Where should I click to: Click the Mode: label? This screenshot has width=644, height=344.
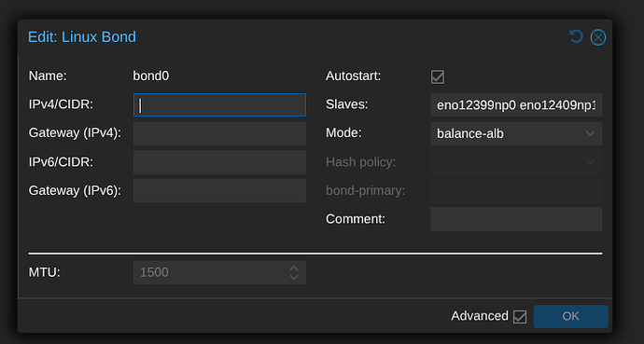click(x=343, y=133)
